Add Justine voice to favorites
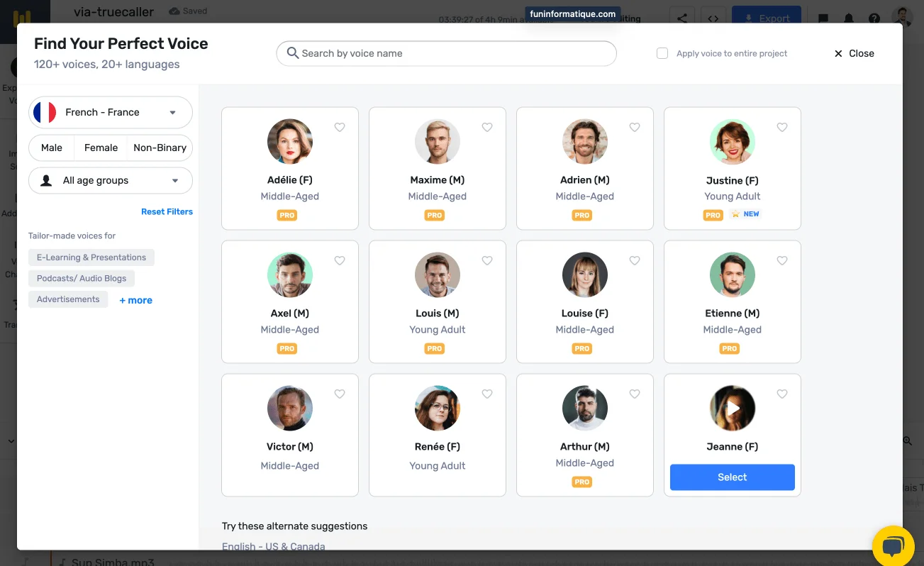Screen dimensions: 924x566 pyautogui.click(x=782, y=128)
